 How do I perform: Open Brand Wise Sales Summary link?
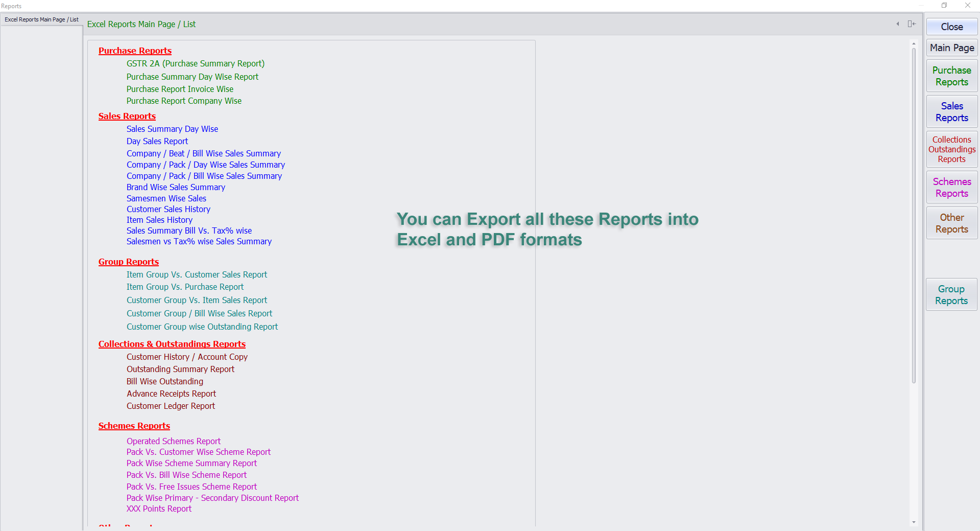[176, 188]
